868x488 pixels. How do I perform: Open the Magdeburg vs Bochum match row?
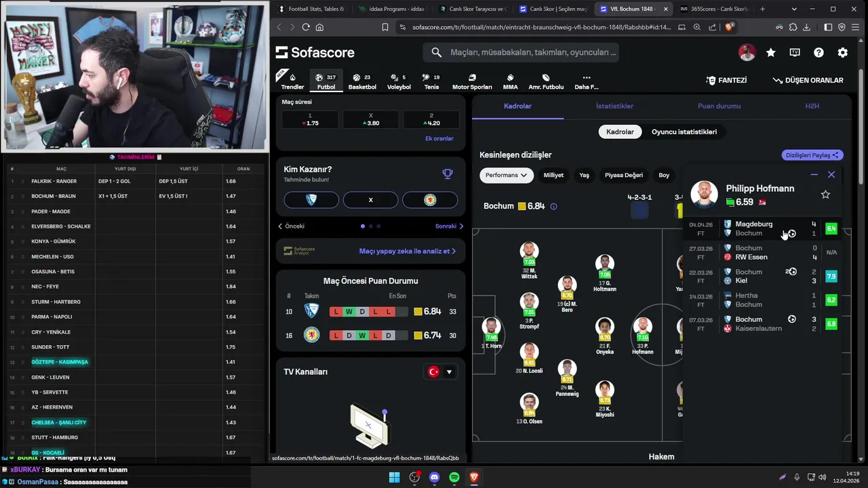point(763,228)
